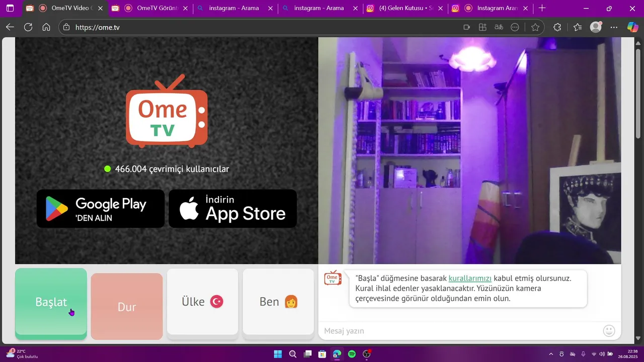Switch to first instagram - Arama tab
Image resolution: width=644 pixels, height=362 pixels.
pos(236,8)
